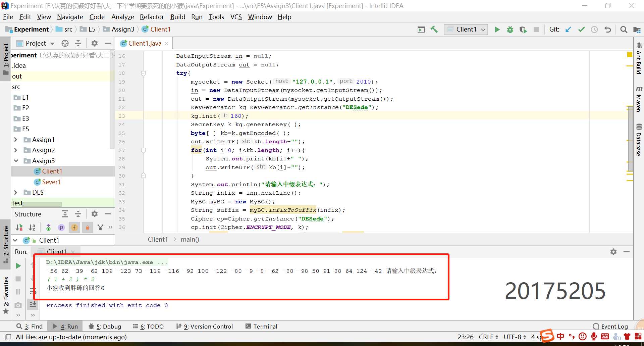
Task: Click the locate/scroll-from-source target icon
Action: coord(65,43)
